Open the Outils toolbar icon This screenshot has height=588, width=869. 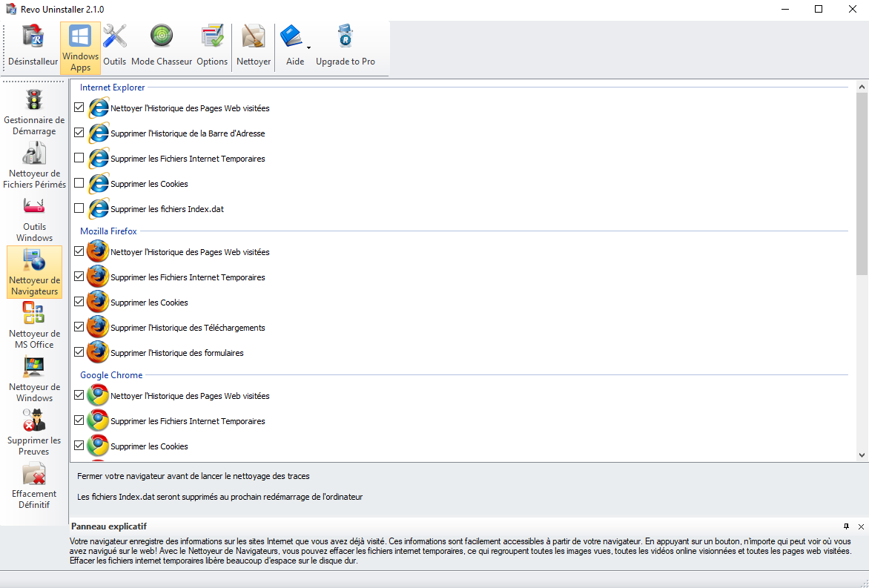coord(115,46)
